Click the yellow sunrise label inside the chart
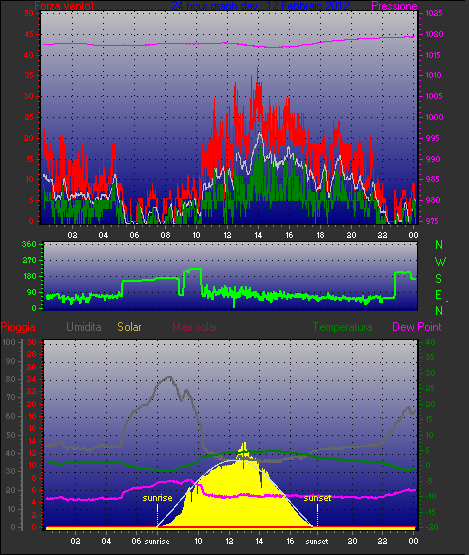This screenshot has width=469, height=555. [158, 498]
